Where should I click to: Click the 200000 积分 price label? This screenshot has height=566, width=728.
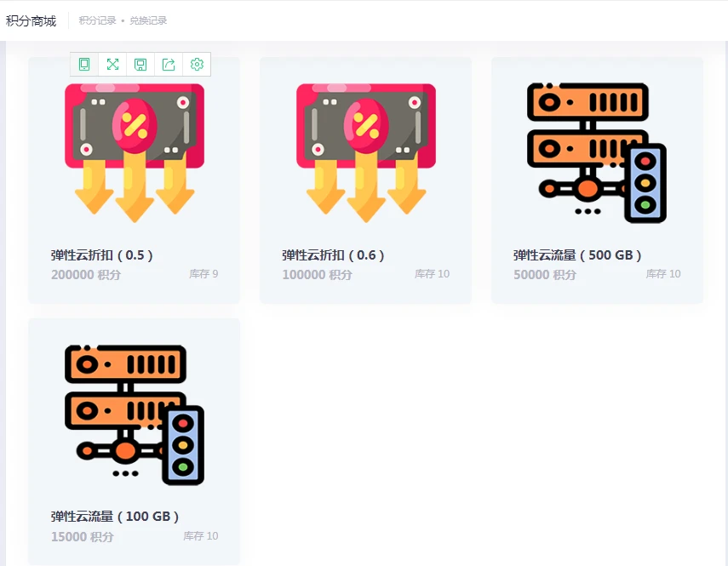coord(86,275)
